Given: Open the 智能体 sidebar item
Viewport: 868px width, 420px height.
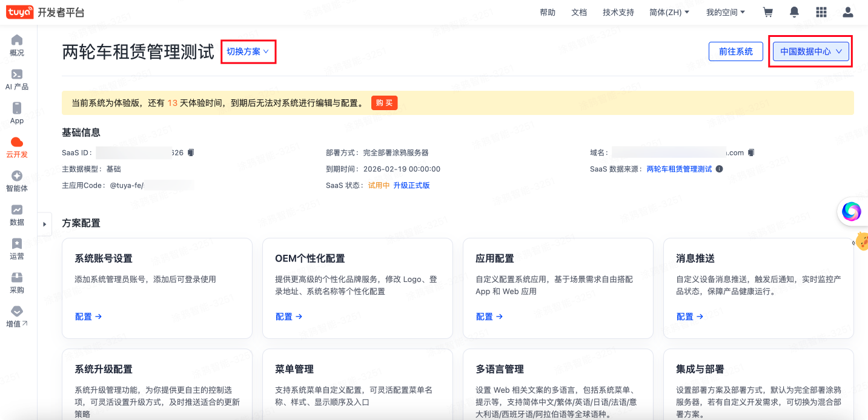Looking at the screenshot, I should [x=16, y=182].
